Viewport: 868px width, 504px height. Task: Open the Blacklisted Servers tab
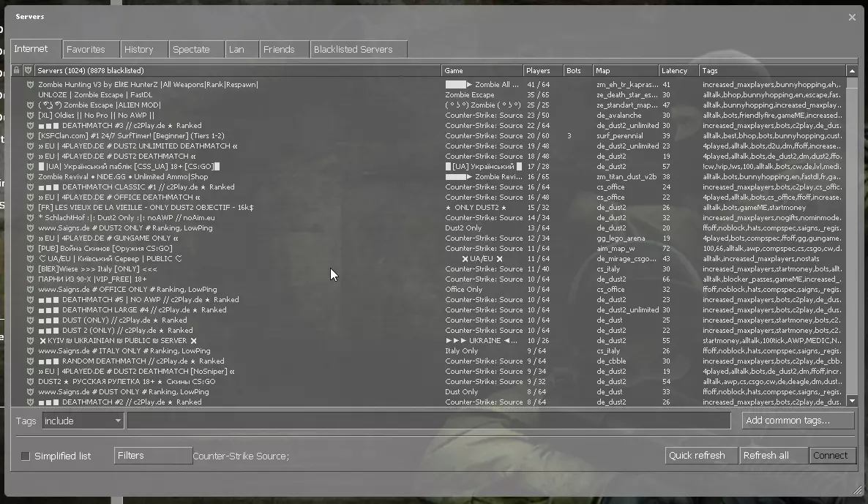click(359, 49)
